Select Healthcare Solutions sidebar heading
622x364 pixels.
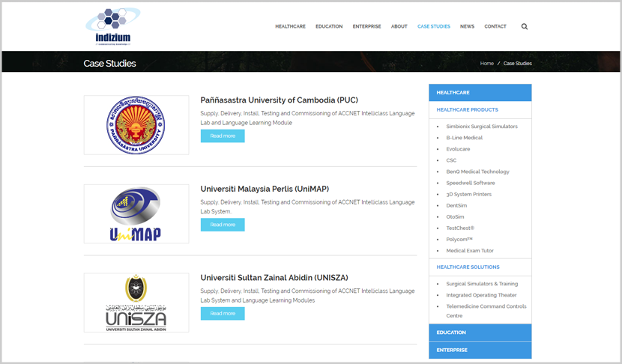pyautogui.click(x=468, y=267)
